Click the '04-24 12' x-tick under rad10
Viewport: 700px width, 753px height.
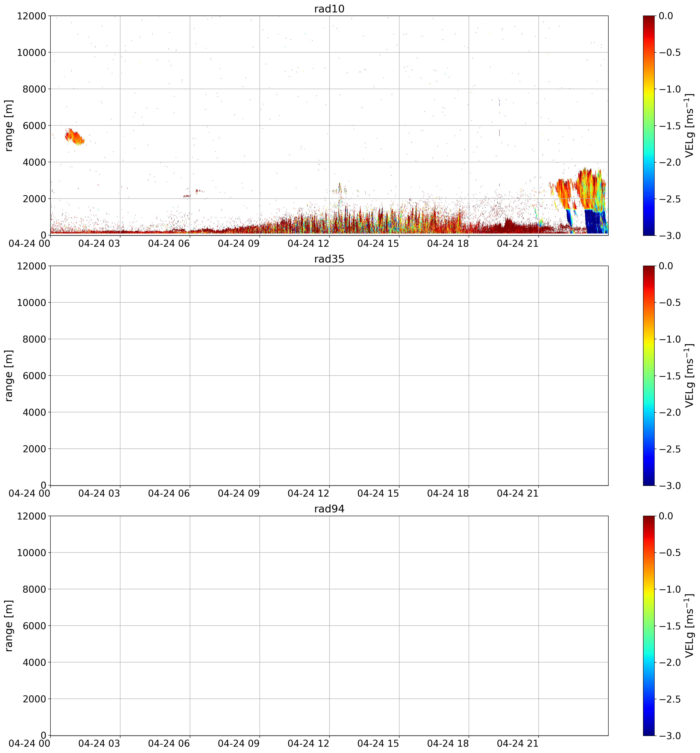coord(308,244)
